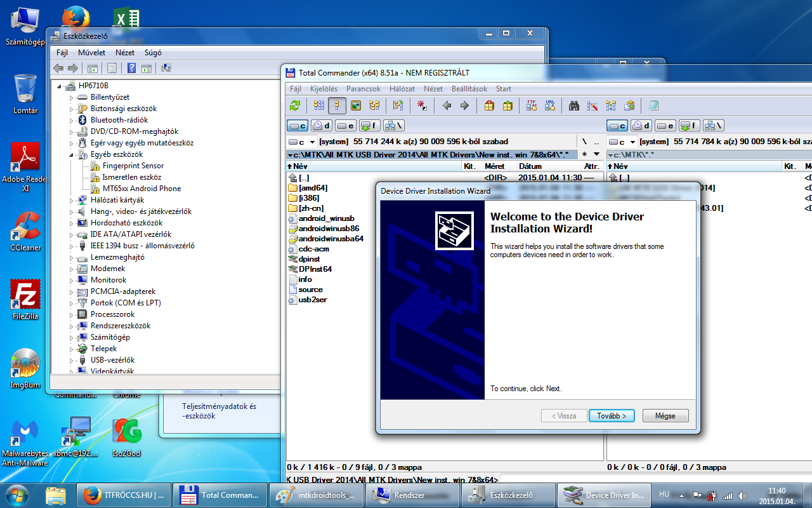The width and height of the screenshot is (812, 508).
Task: Open the FTP connect toolbar icon
Action: click(532, 106)
